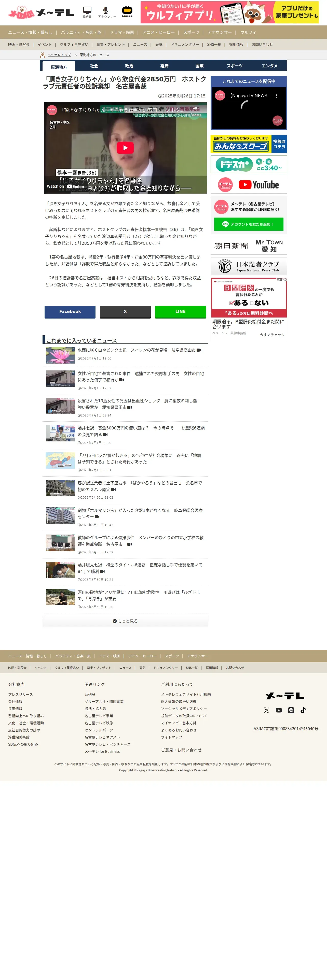The height and width of the screenshot is (980, 327).
Task: Select the 社会 news tab
Action: coord(94,66)
